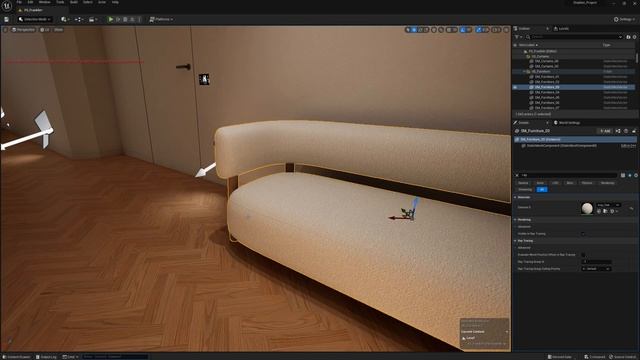This screenshot has width=640, height=360.
Task: Open the viewport options hamburger menu
Action: [5, 30]
